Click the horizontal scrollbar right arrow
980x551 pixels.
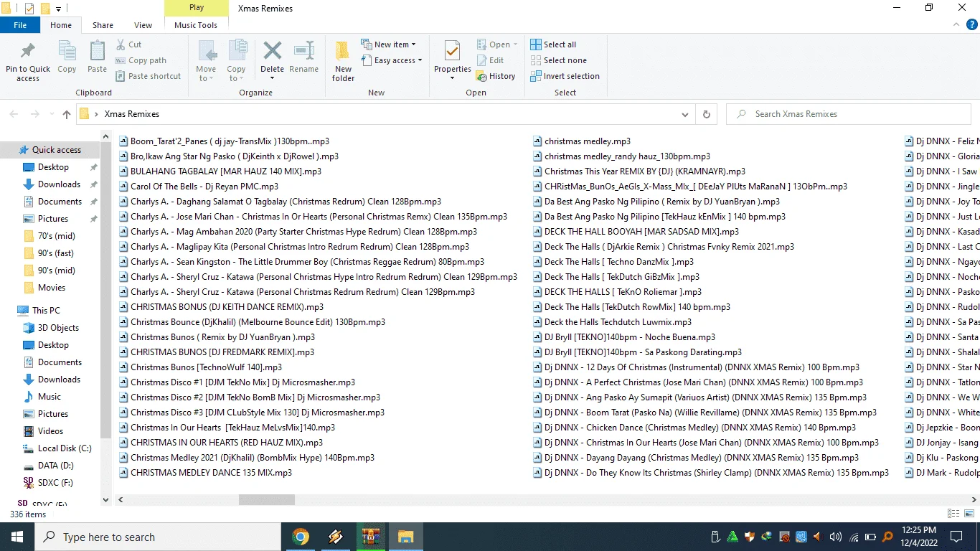tap(974, 499)
